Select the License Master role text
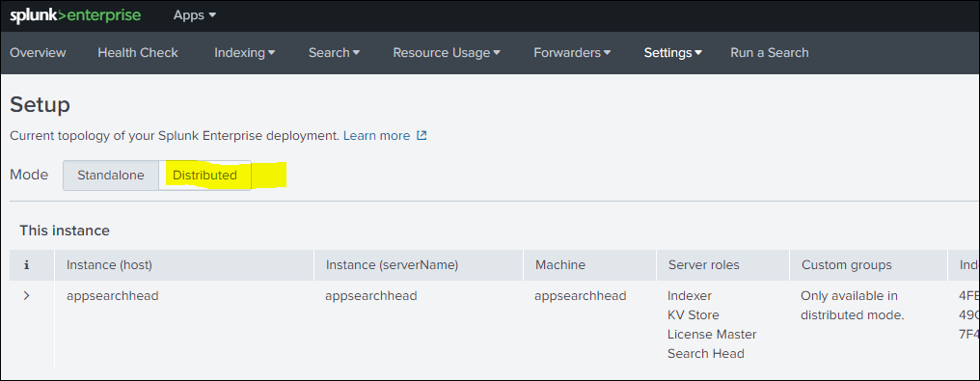Image resolution: width=980 pixels, height=381 pixels. pyautogui.click(x=712, y=334)
